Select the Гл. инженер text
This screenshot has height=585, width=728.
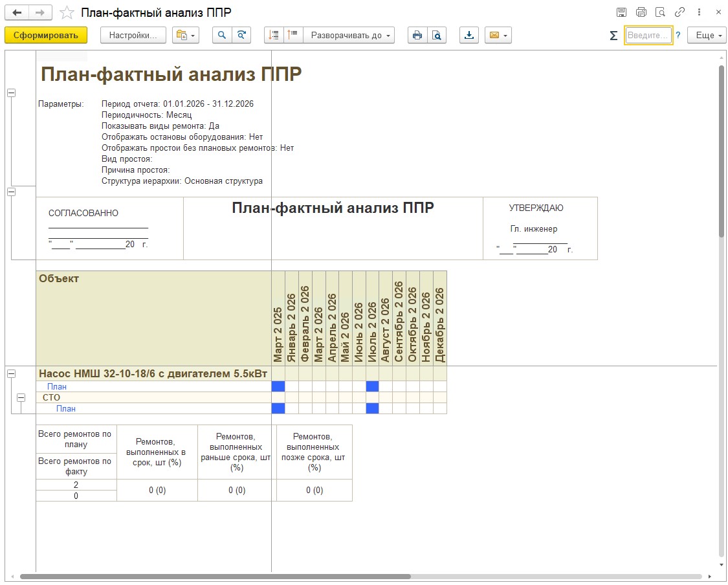tap(534, 229)
